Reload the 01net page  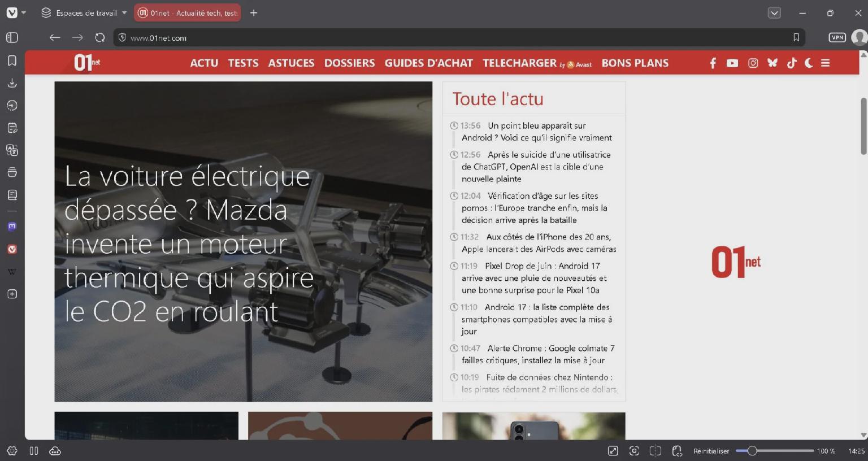coord(100,38)
